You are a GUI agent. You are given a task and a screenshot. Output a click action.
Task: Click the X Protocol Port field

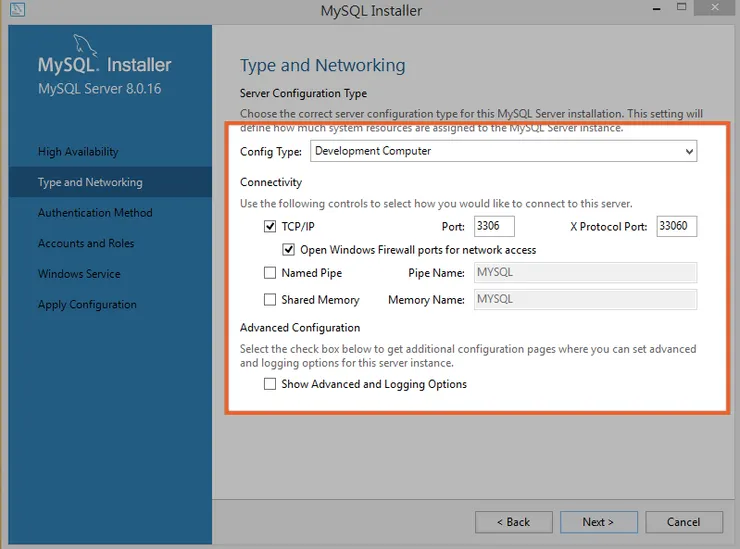[x=676, y=226]
